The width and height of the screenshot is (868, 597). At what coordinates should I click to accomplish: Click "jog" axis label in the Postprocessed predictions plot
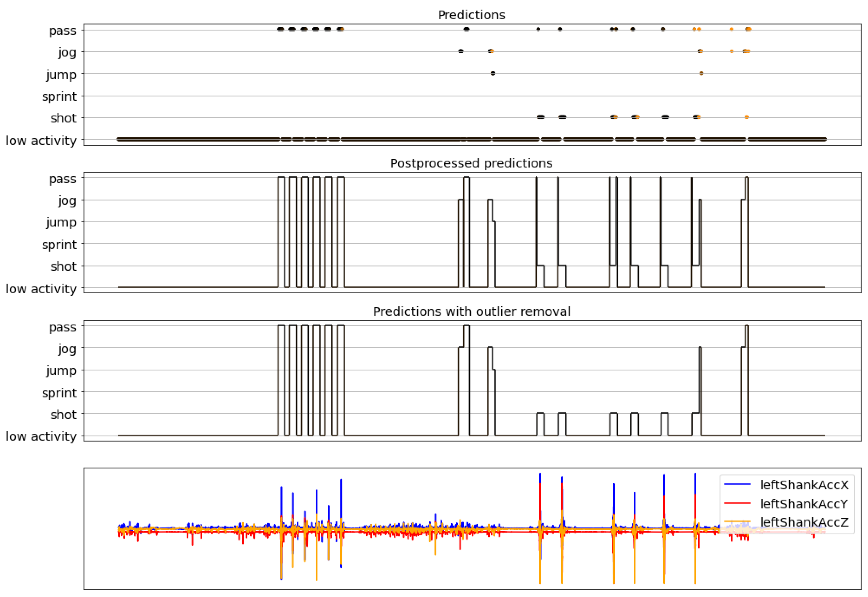tap(67, 201)
